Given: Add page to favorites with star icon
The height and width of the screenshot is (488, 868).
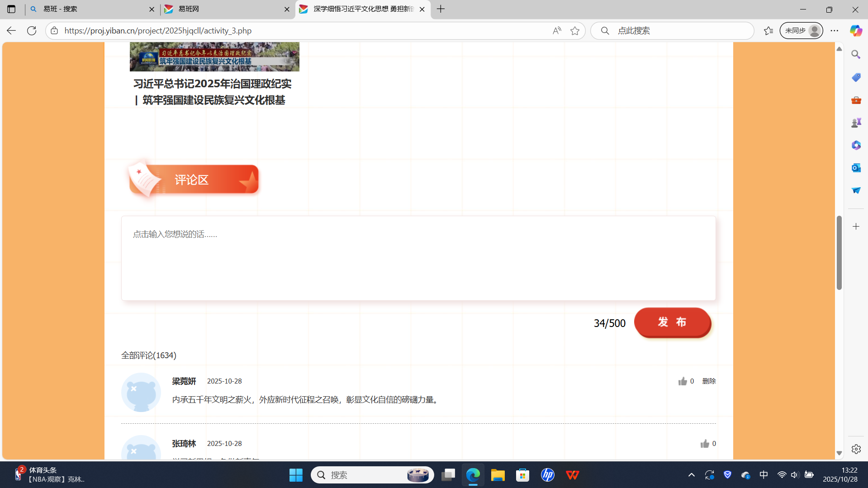Looking at the screenshot, I should coord(575,31).
